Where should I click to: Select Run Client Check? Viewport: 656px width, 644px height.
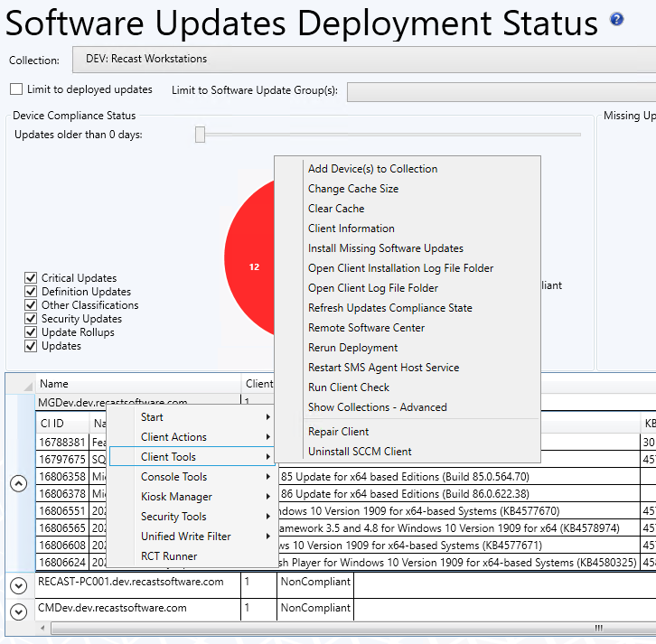pos(408,387)
